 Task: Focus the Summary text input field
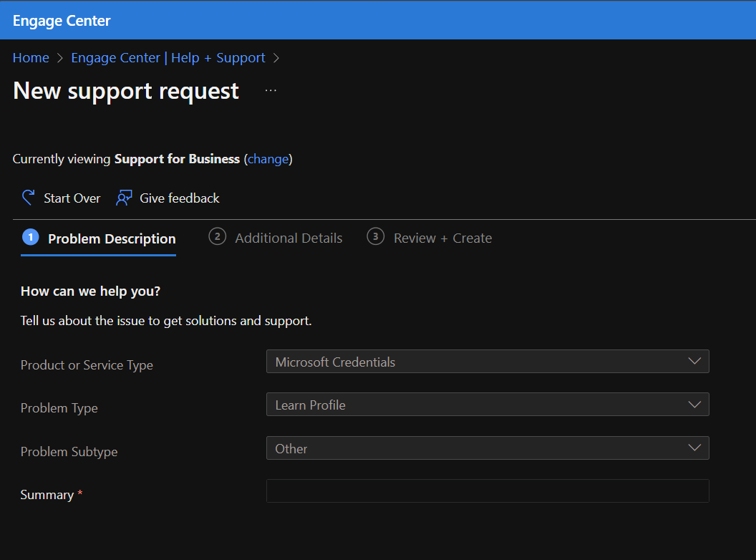point(488,491)
